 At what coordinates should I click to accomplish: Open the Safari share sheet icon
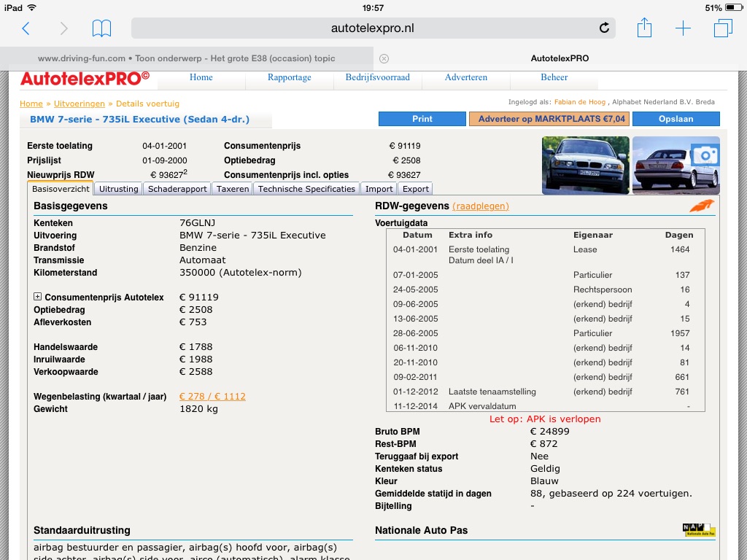click(644, 27)
